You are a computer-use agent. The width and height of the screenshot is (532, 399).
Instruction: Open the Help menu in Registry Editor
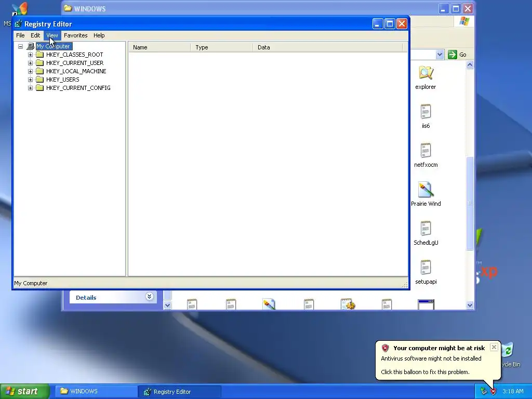point(99,35)
